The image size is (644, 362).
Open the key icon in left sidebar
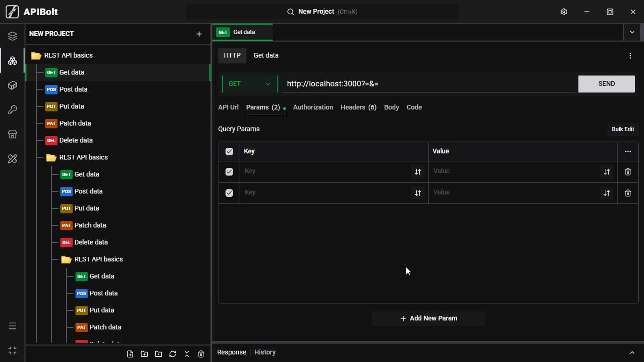click(x=12, y=110)
